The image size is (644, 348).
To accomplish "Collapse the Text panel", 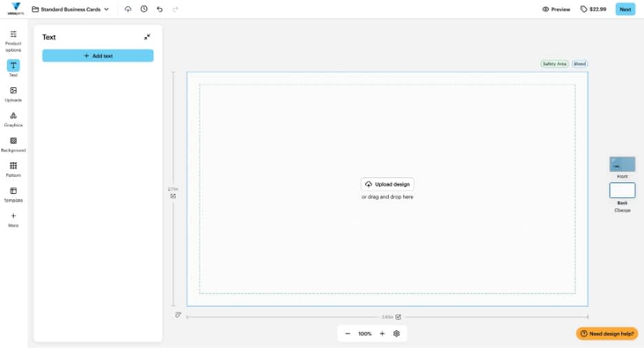I will point(147,37).
